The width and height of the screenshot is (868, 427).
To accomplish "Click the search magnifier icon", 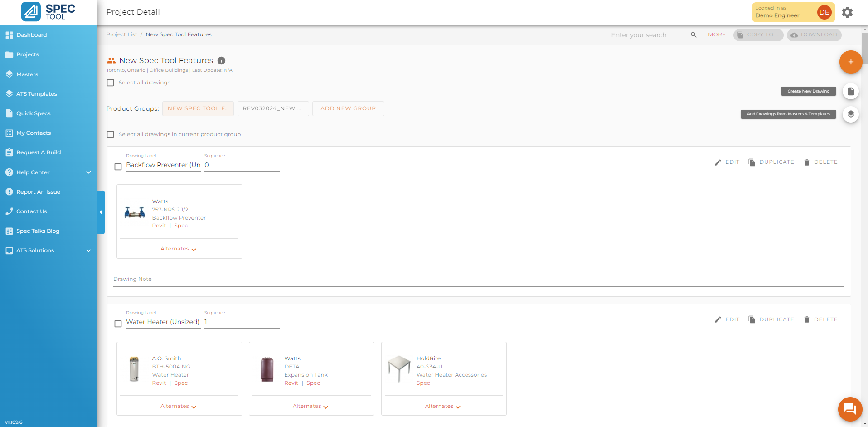I will 693,34.
